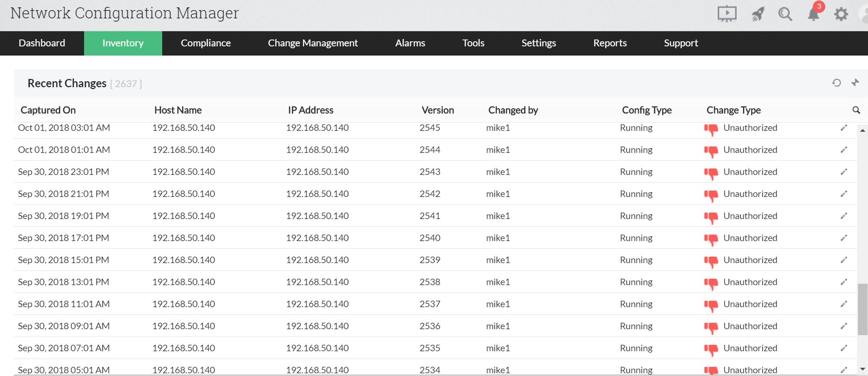Refresh the Recent Changes widget
The image size is (868, 376).
coord(836,83)
